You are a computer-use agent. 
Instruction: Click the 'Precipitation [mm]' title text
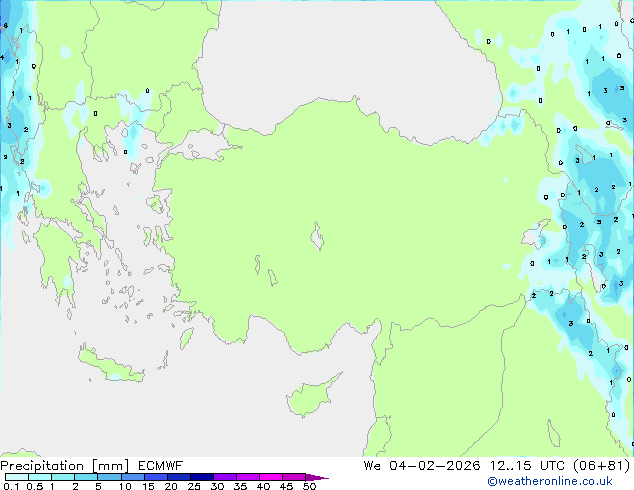(65, 466)
